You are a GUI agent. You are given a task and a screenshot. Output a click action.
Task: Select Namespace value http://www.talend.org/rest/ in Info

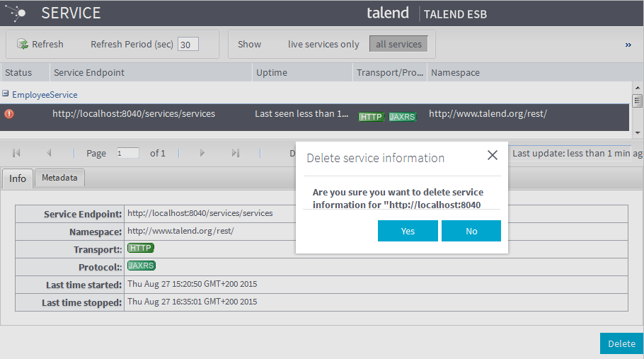pyautogui.click(x=180, y=231)
